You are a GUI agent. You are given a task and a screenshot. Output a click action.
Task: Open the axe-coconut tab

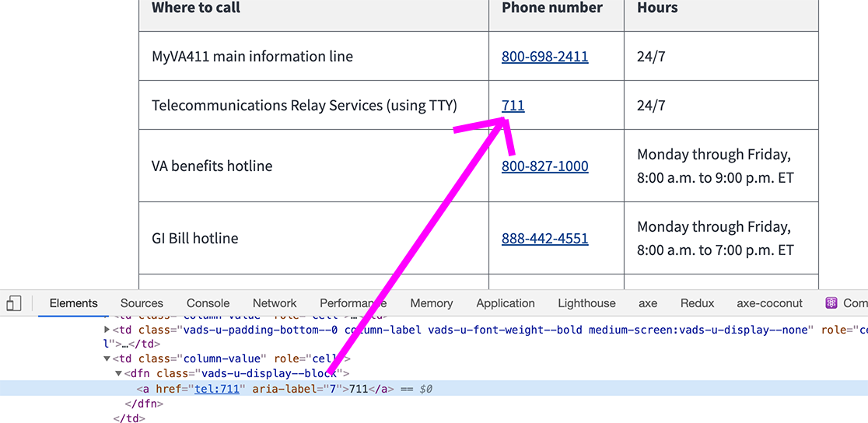click(769, 302)
